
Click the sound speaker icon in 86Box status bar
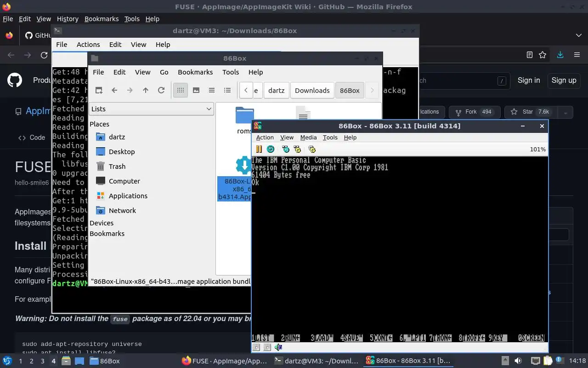pos(278,347)
